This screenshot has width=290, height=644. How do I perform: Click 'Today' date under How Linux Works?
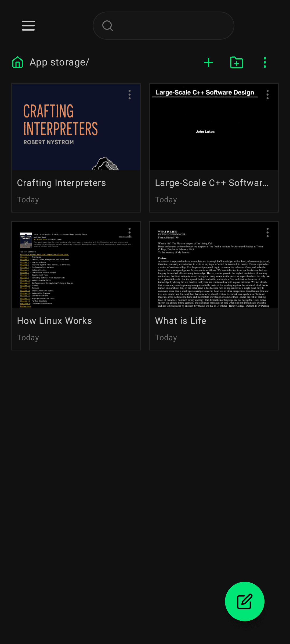pos(28,338)
